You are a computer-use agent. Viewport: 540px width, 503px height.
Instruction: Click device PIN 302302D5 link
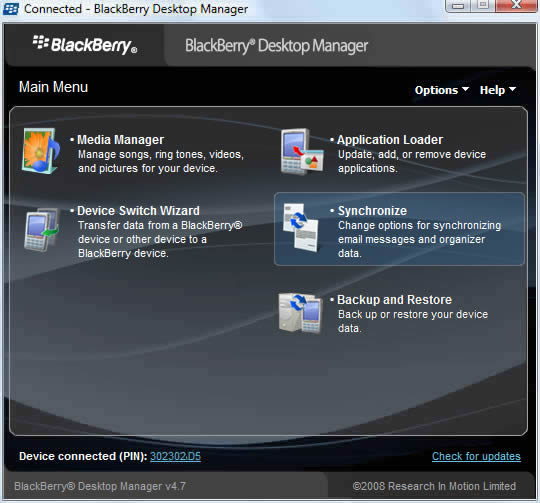click(x=176, y=456)
